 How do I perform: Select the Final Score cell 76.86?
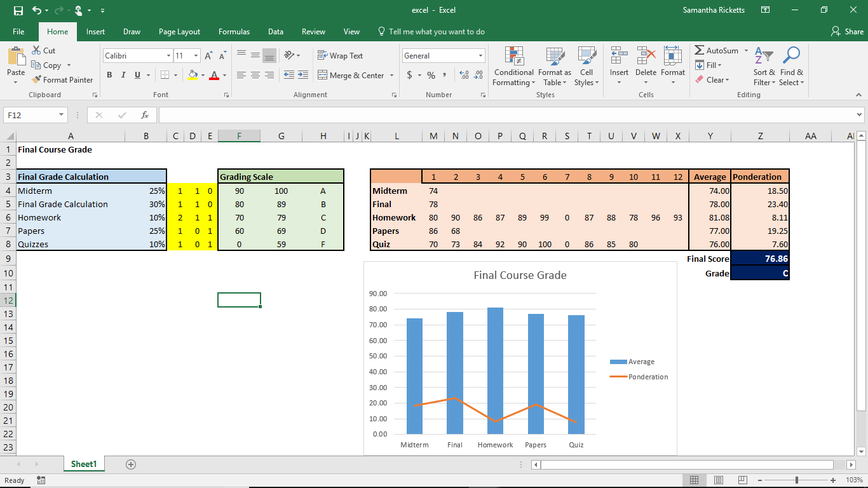pyautogui.click(x=760, y=259)
